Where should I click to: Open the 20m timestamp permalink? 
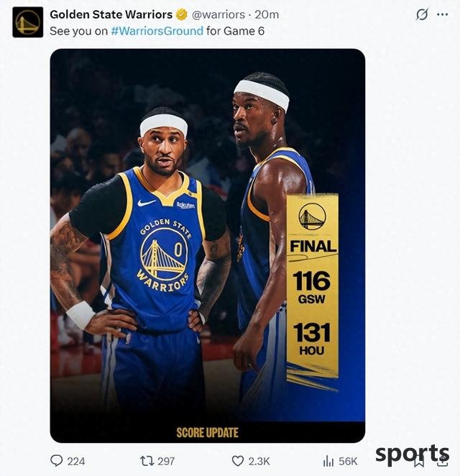pos(267,14)
